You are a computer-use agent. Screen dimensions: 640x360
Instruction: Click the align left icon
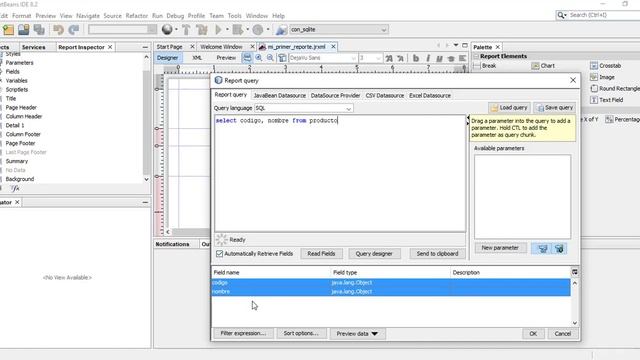(462, 58)
